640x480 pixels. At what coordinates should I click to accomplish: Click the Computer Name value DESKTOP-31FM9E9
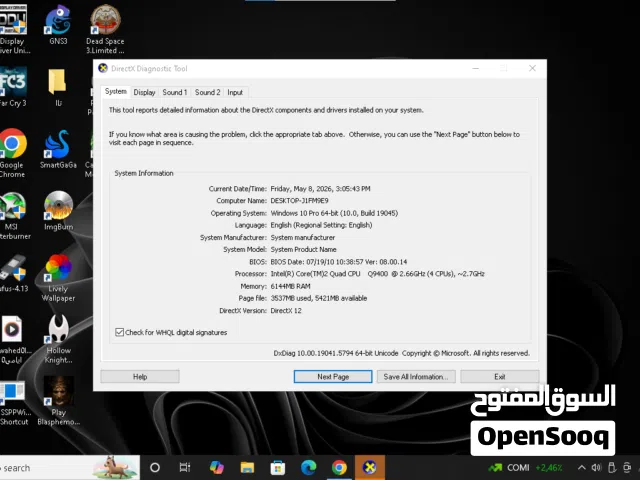(300, 201)
